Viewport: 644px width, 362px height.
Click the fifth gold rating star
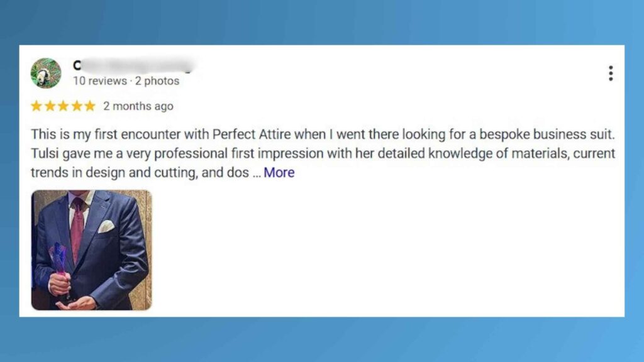pyautogui.click(x=89, y=106)
